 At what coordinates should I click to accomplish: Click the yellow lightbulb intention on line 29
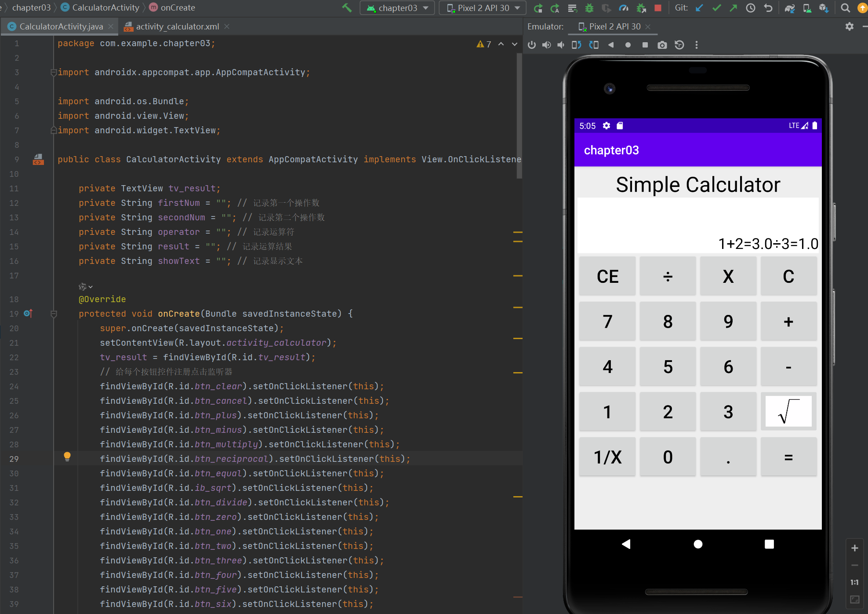pos(67,457)
